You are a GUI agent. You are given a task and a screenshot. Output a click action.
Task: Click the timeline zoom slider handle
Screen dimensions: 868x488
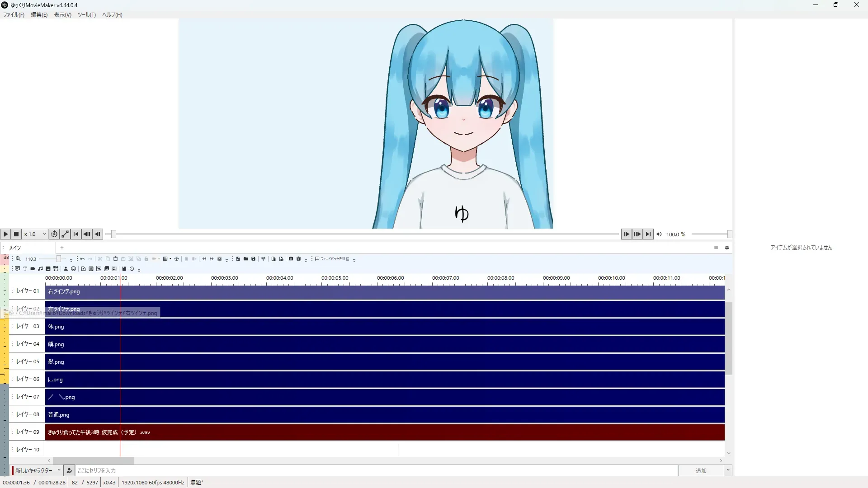coord(59,259)
